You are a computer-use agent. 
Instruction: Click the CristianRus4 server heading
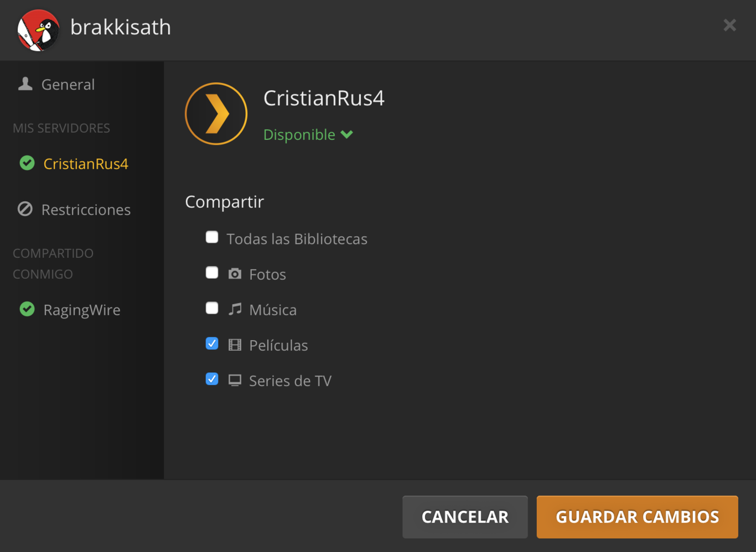point(324,98)
